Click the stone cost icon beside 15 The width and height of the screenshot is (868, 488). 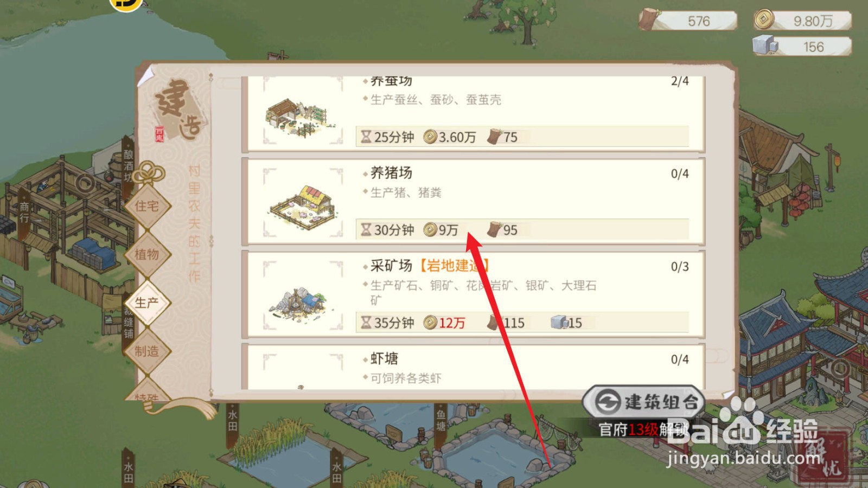point(558,323)
